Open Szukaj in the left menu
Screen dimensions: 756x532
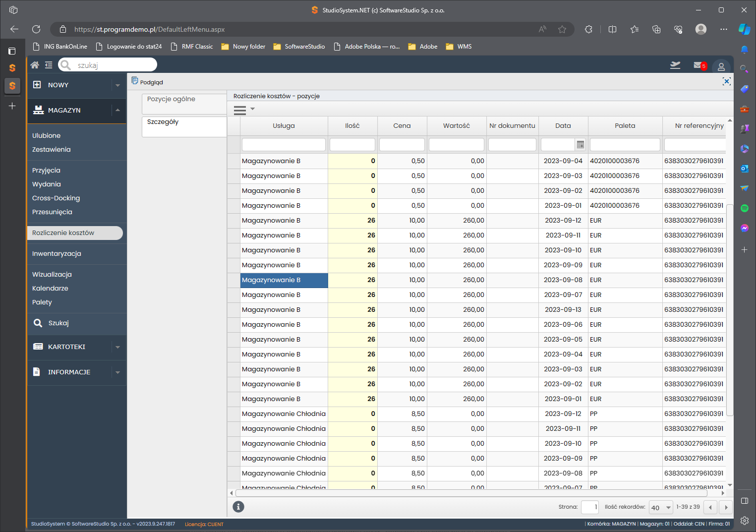coord(58,323)
